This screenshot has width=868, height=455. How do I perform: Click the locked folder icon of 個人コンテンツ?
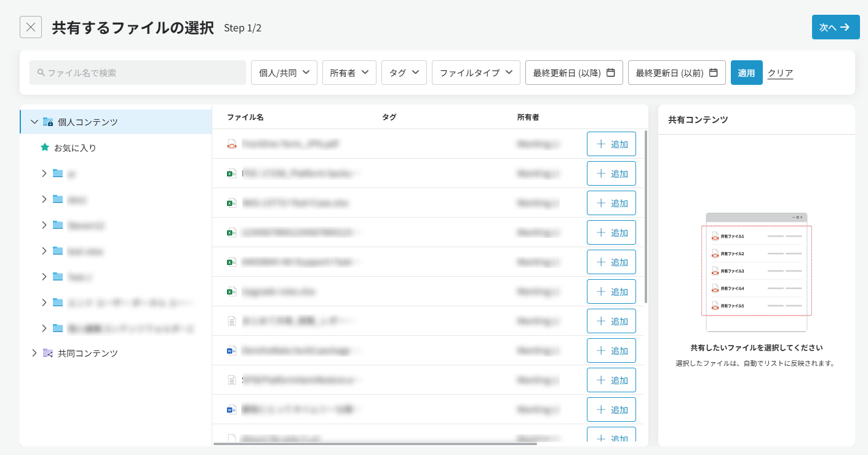[48, 122]
